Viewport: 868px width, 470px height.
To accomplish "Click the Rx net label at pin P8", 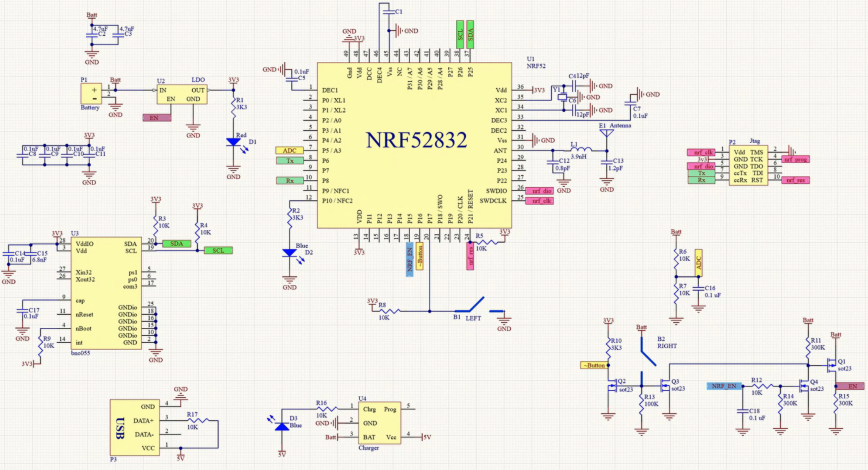I will [x=289, y=181].
